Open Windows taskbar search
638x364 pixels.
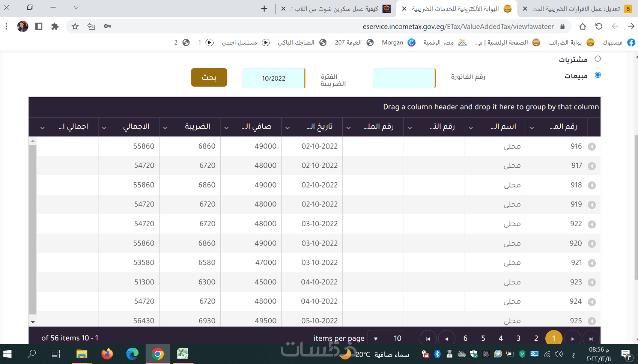(x=32, y=354)
